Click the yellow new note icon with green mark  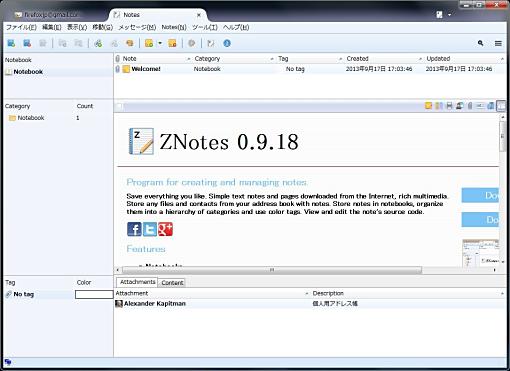click(149, 43)
